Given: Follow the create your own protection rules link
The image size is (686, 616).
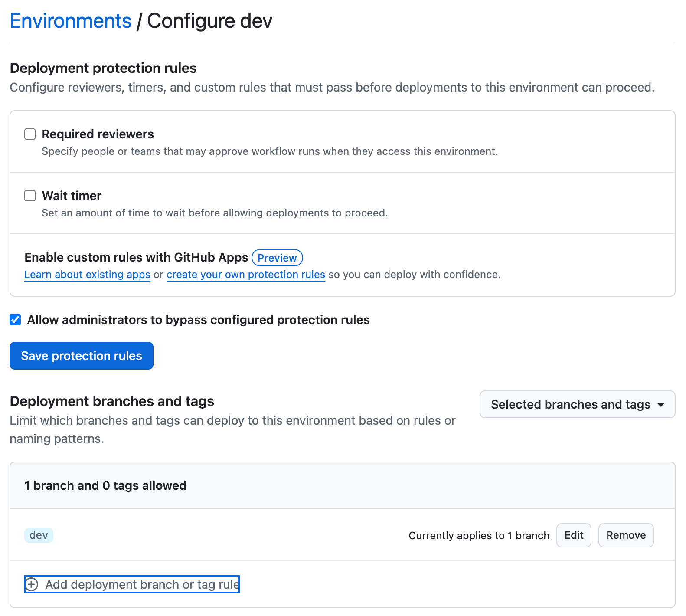Looking at the screenshot, I should (x=245, y=275).
